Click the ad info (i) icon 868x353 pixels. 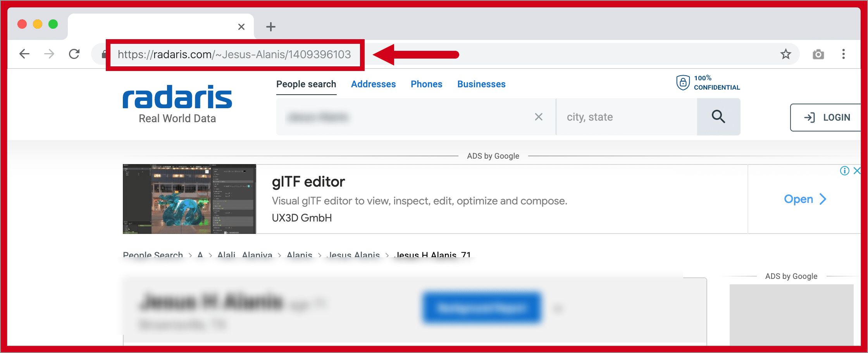pos(845,171)
